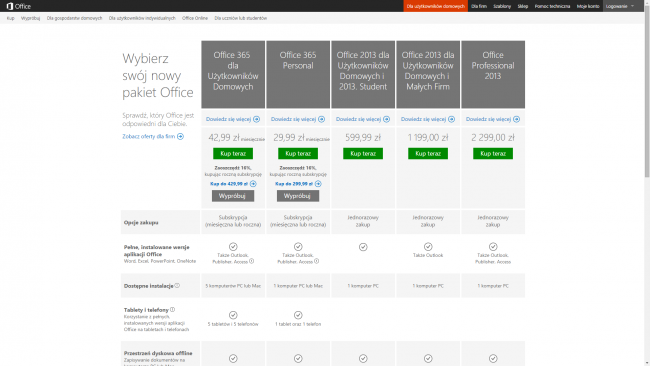Click Dowiedz się więcej under Office 2013 Student

pos(358,119)
